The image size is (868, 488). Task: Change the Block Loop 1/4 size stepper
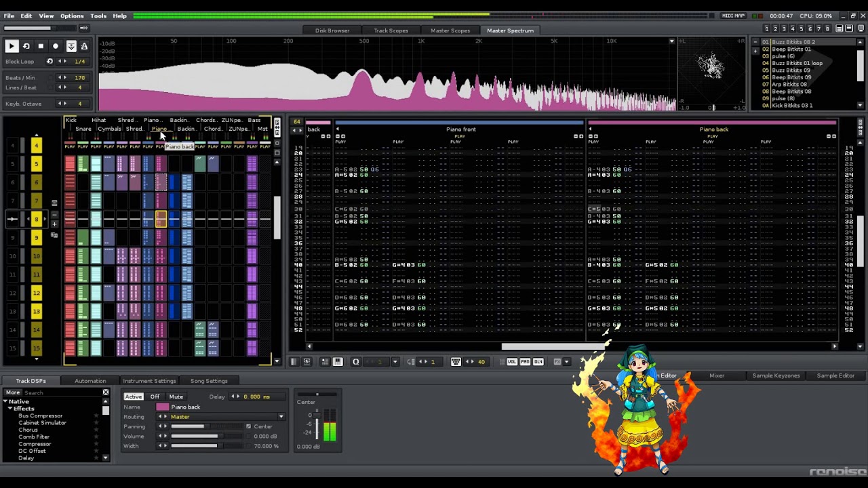tap(63, 61)
